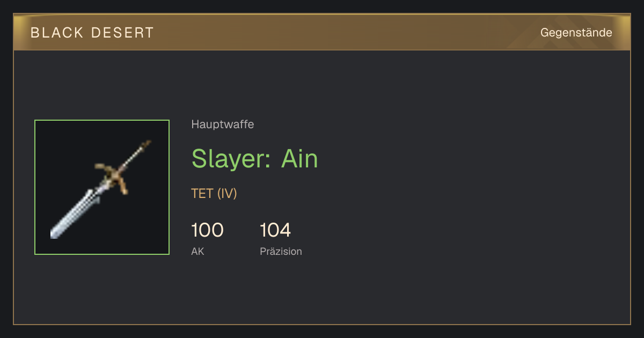
Task: Open the Slayer: Ain sword item image
Action: point(102,187)
